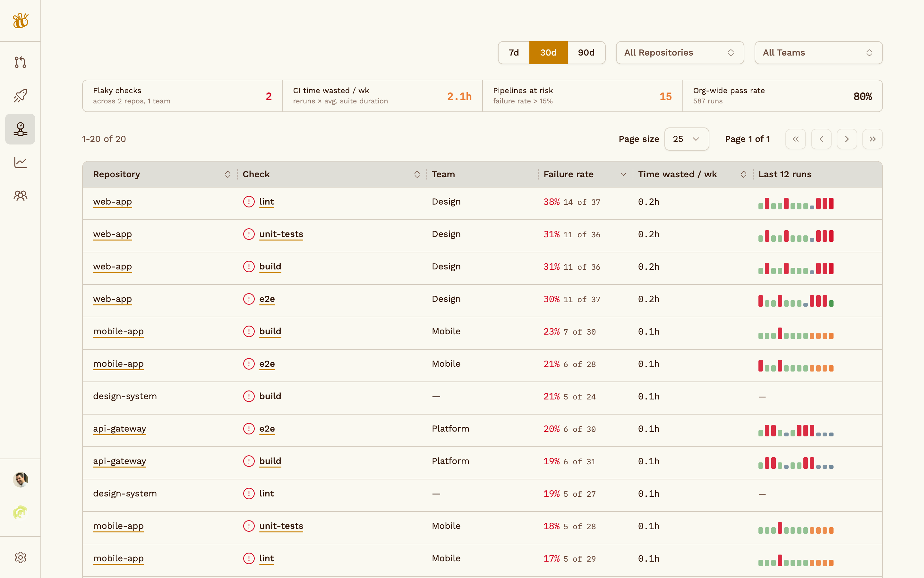Open the user avatar photo in sidebar
This screenshot has height=578, width=924.
click(x=20, y=479)
